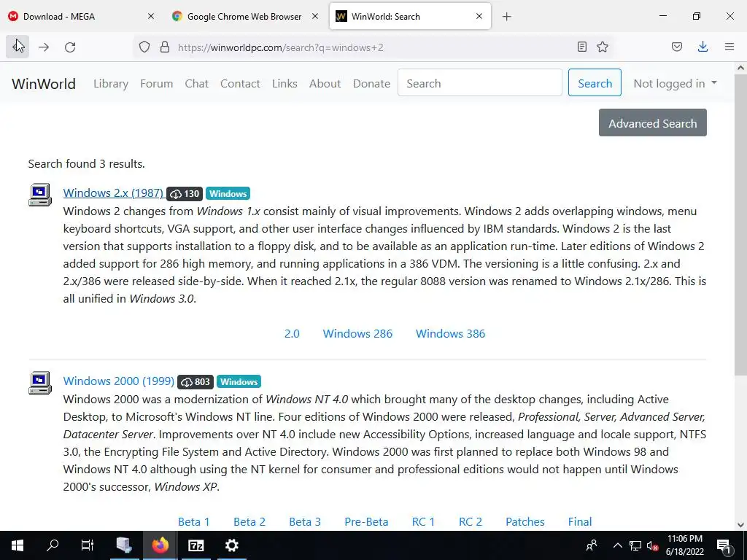Open the Donate nav item
The width and height of the screenshot is (747, 560).
pyautogui.click(x=371, y=84)
